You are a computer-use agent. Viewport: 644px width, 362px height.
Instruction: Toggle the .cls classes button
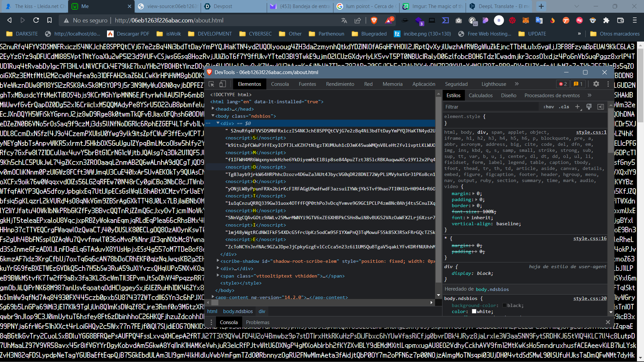tap(564, 107)
